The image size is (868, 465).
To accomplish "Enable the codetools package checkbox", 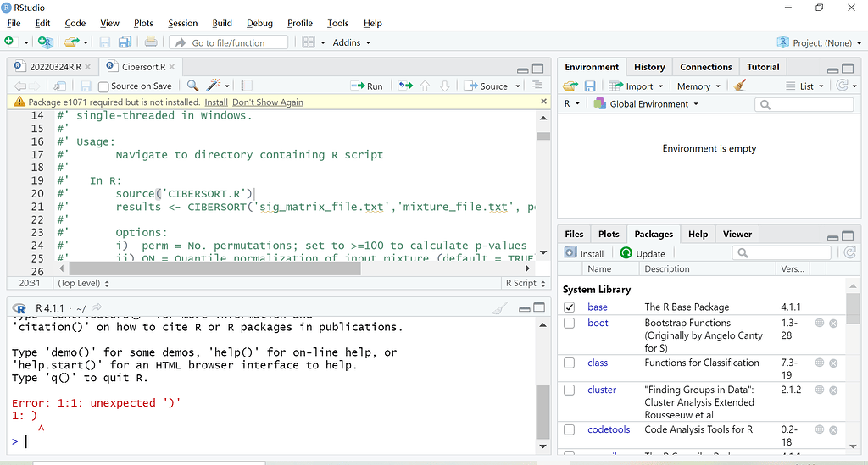I will point(569,429).
